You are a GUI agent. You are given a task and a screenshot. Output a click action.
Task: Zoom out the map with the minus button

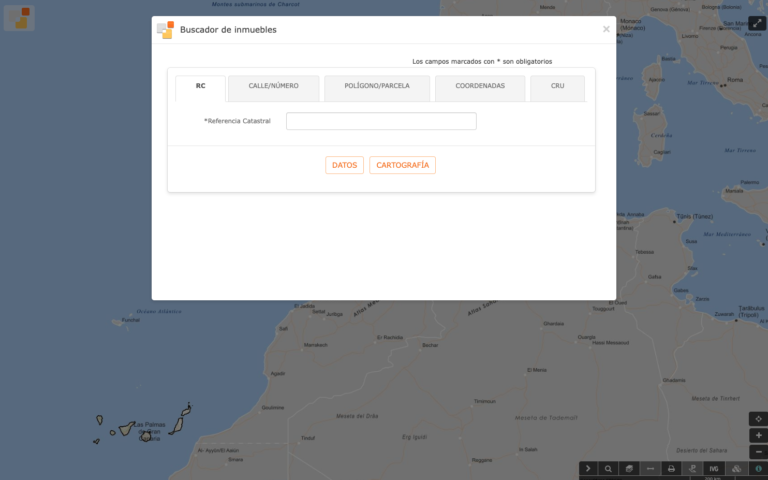click(758, 452)
